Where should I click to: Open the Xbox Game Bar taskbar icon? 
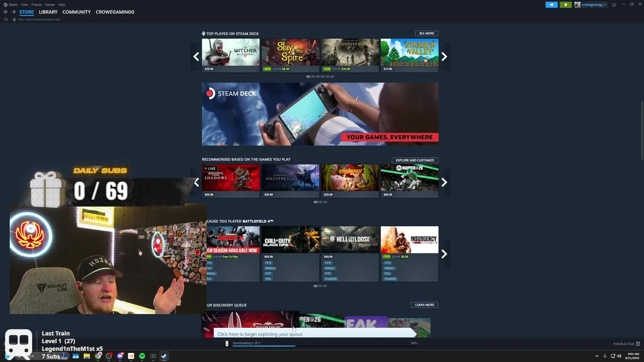point(153,356)
